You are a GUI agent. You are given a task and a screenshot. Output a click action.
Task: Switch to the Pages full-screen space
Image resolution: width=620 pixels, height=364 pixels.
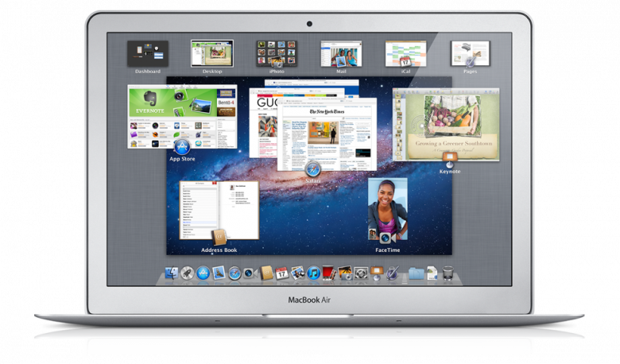tap(470, 53)
